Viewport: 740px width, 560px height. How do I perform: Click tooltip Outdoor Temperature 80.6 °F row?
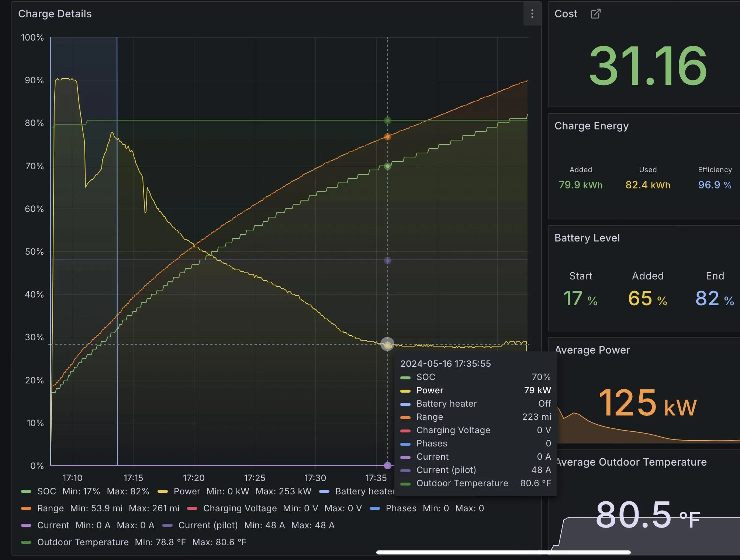pos(476,483)
